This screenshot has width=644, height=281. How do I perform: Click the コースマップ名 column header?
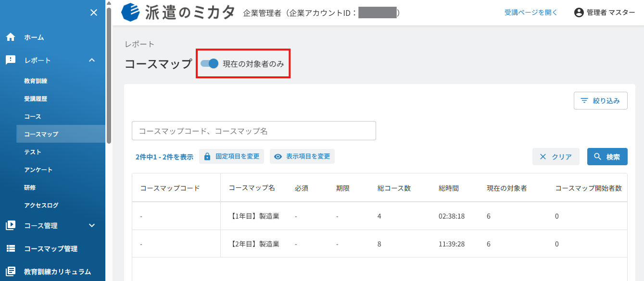click(252, 188)
